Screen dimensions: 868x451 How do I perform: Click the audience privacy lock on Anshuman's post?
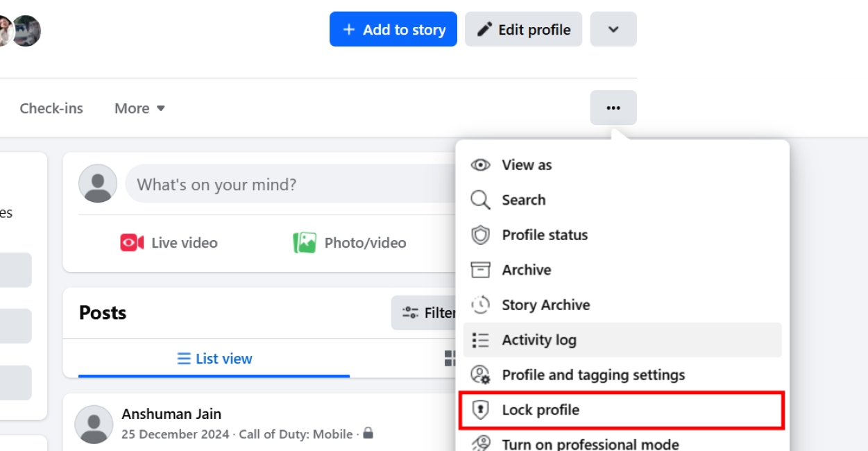tap(368, 433)
